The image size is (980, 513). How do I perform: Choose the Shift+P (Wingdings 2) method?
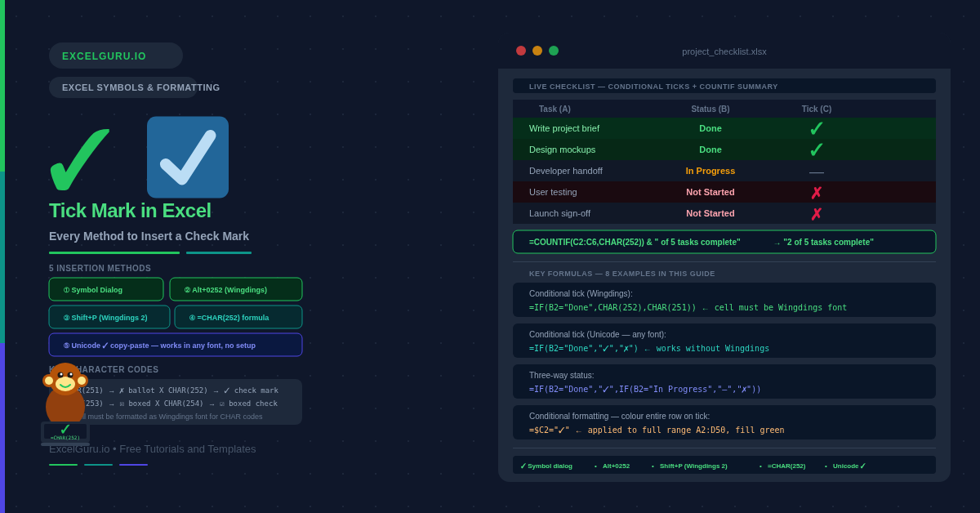pos(109,317)
